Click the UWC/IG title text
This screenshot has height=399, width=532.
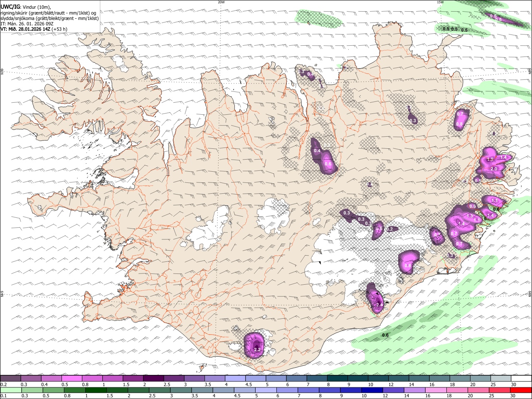pyautogui.click(x=10, y=7)
